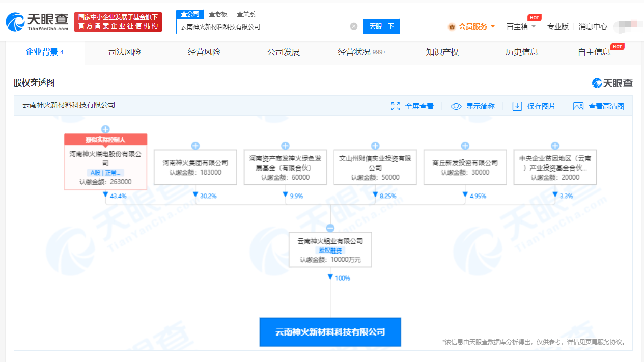Expand the plus above 中央企业贫困地区产业投资基金
644x362 pixels.
555,146
